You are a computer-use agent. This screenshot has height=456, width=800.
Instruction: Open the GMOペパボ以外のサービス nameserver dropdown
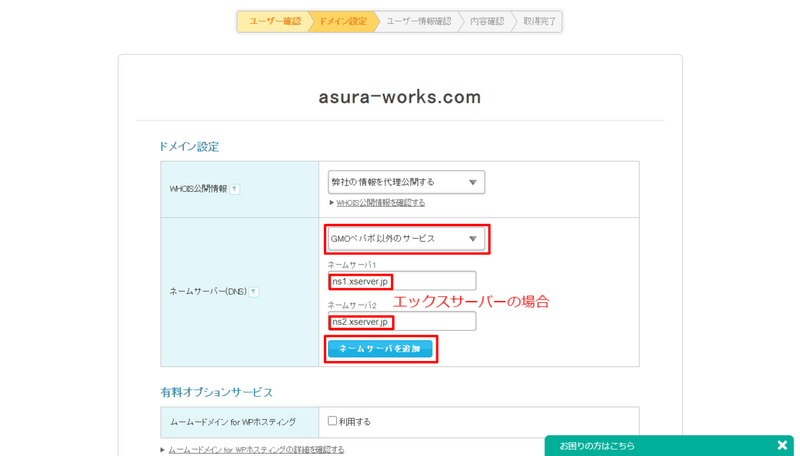406,239
